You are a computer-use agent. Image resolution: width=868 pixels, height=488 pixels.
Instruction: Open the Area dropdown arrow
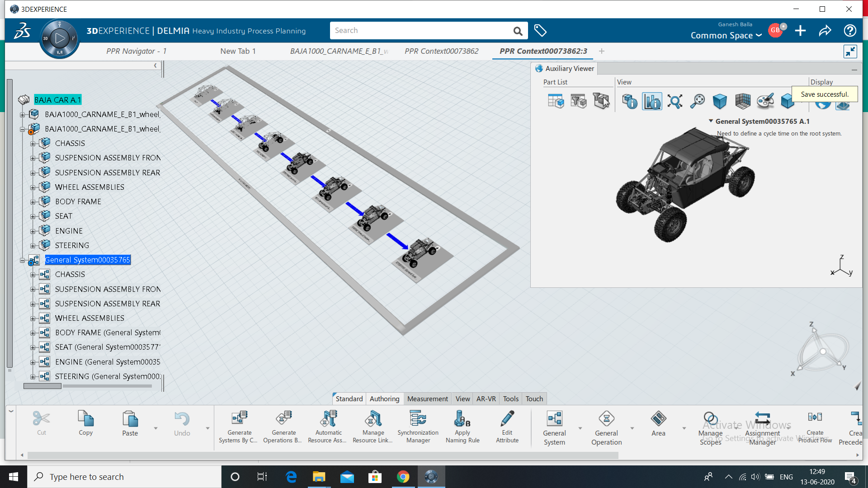684,428
